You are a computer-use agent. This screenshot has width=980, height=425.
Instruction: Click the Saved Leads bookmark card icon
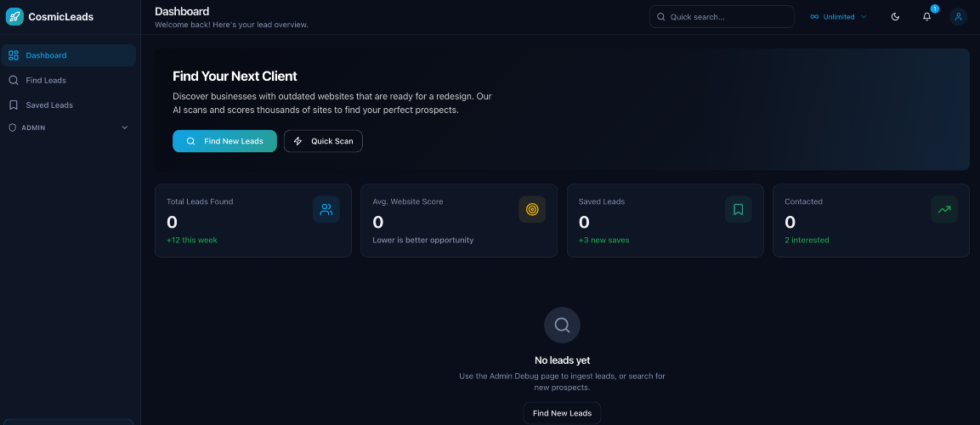click(738, 209)
